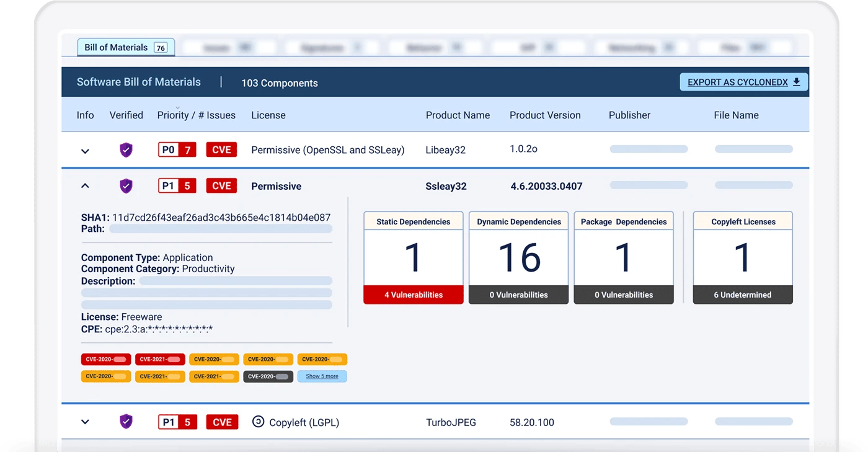868x452 pixels.
Task: Click the Component Category: Productivity line
Action: (x=158, y=268)
